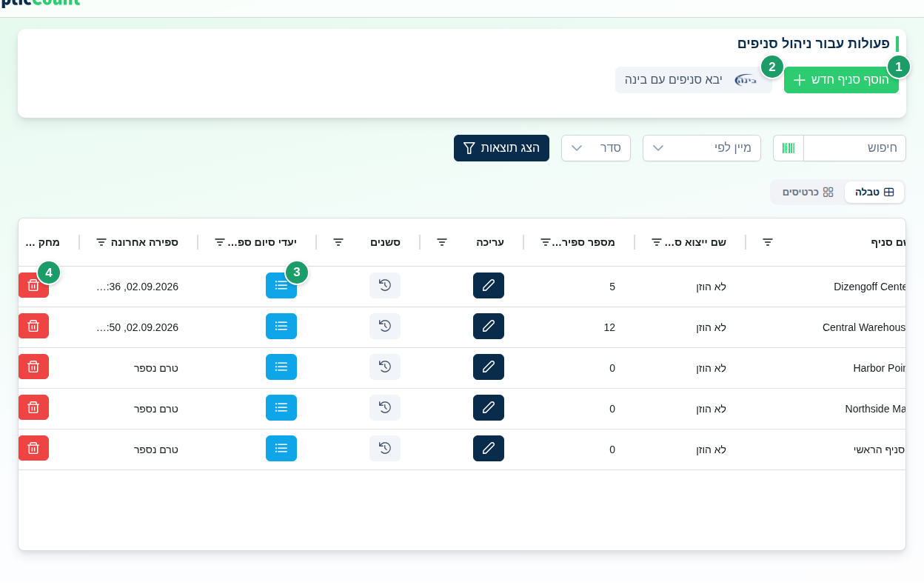Click the barcode scan icon next to search
This screenshot has width=924, height=585.
pos(789,148)
